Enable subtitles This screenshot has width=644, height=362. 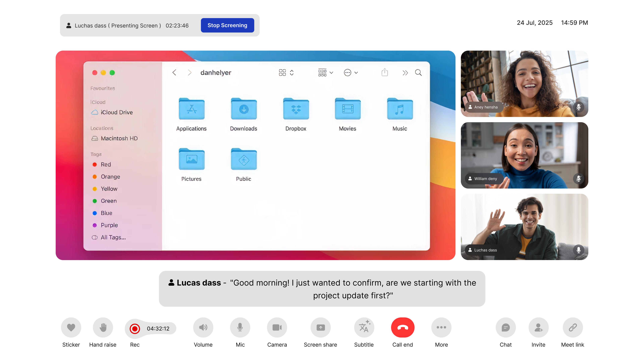point(364,327)
